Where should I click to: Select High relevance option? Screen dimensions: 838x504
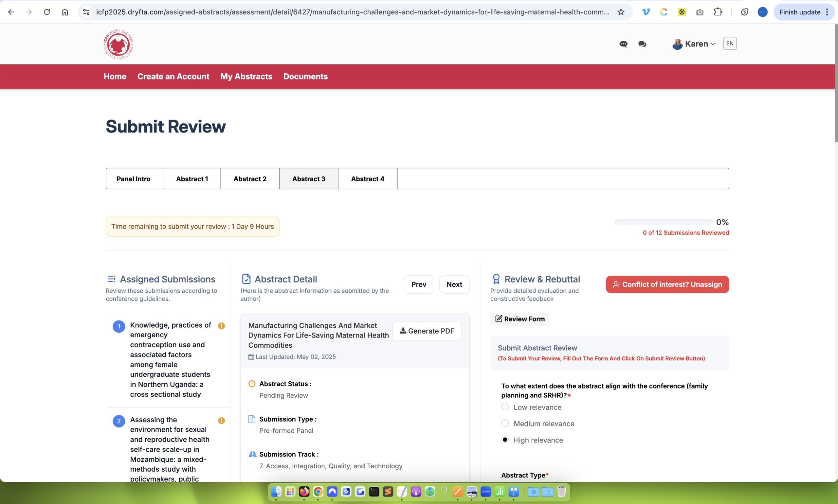(x=505, y=439)
